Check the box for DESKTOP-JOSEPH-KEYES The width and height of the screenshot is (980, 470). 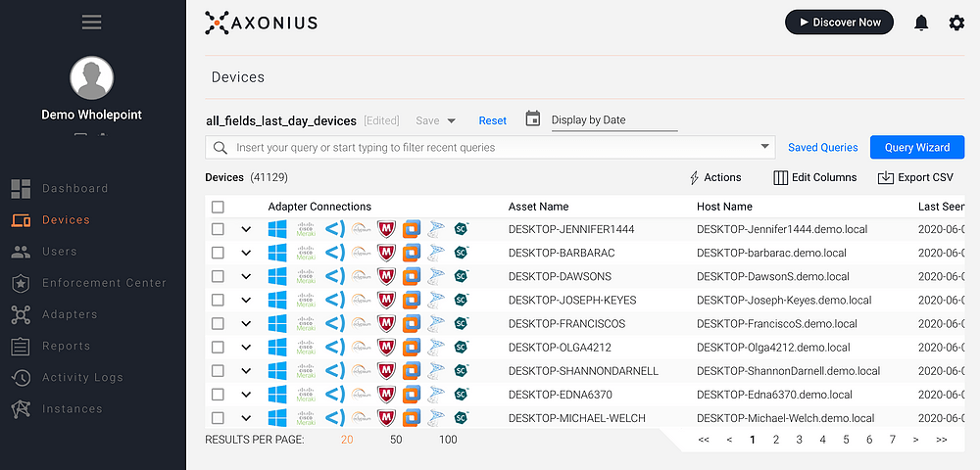tap(218, 301)
